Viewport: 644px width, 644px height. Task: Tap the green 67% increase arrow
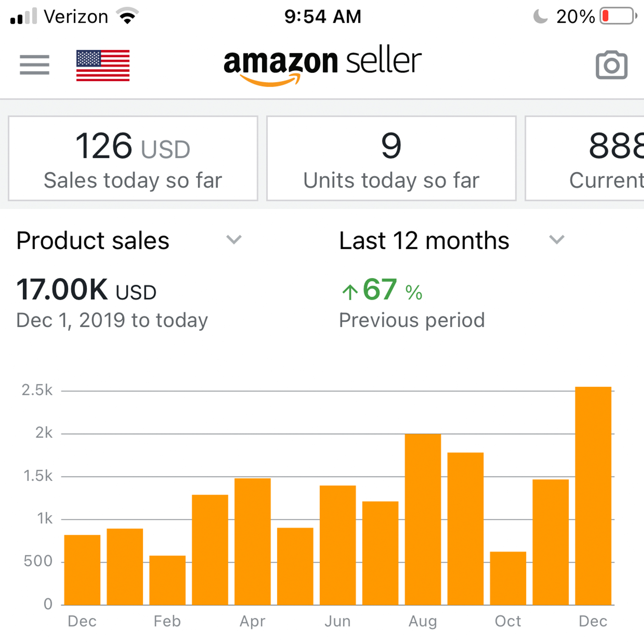(350, 292)
